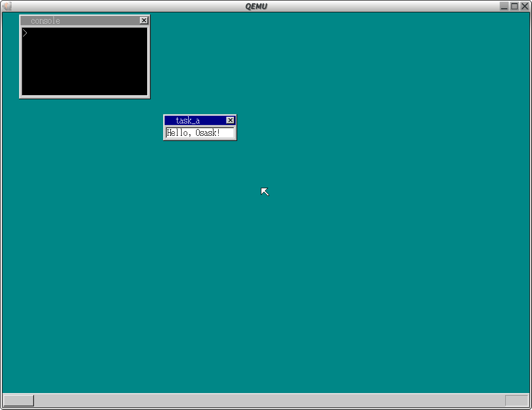Close the console window
The width and height of the screenshot is (532, 410).
(x=144, y=21)
